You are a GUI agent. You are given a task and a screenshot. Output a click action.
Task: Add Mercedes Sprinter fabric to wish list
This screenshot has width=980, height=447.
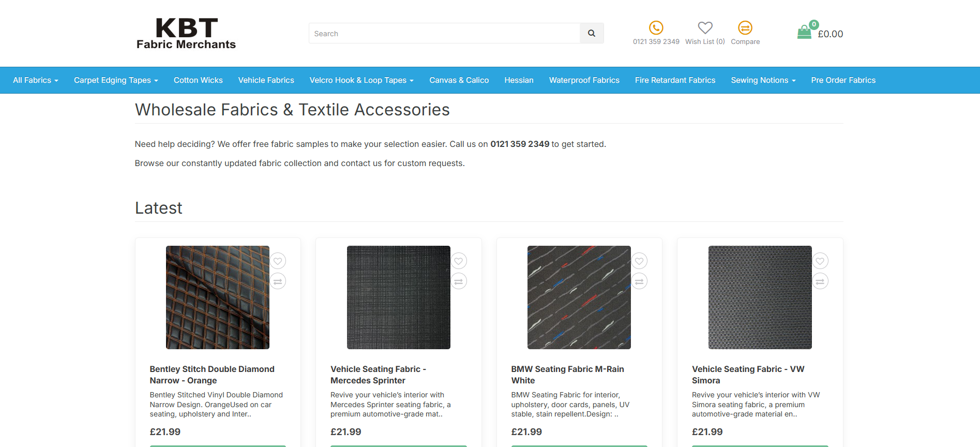click(x=458, y=261)
